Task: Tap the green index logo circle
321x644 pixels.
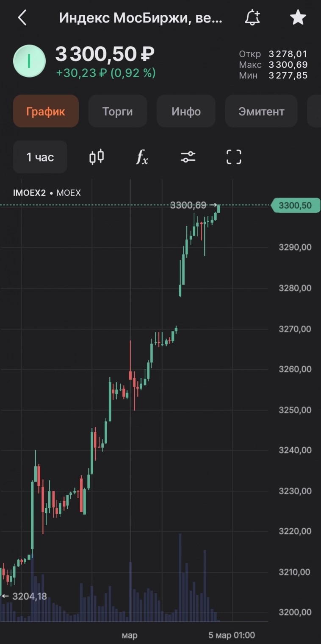Action: 29,61
